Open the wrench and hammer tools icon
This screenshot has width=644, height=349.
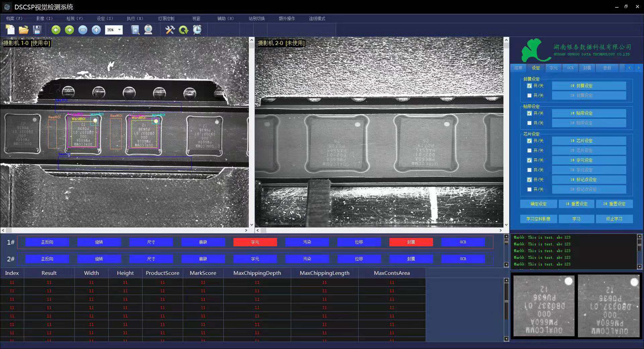[x=170, y=30]
